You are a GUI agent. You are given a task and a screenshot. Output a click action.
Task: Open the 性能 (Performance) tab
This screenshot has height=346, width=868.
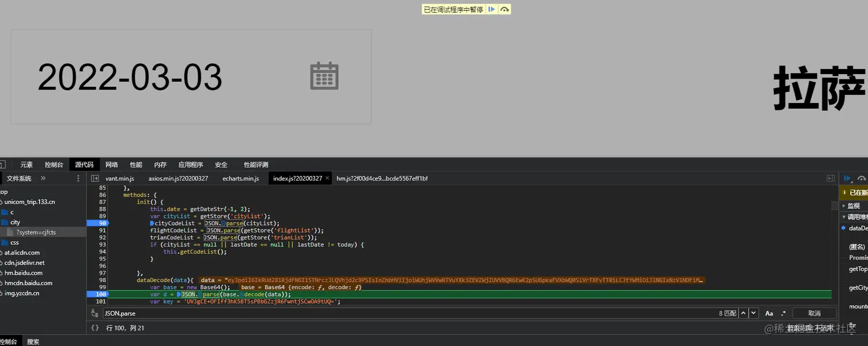pyautogui.click(x=136, y=165)
